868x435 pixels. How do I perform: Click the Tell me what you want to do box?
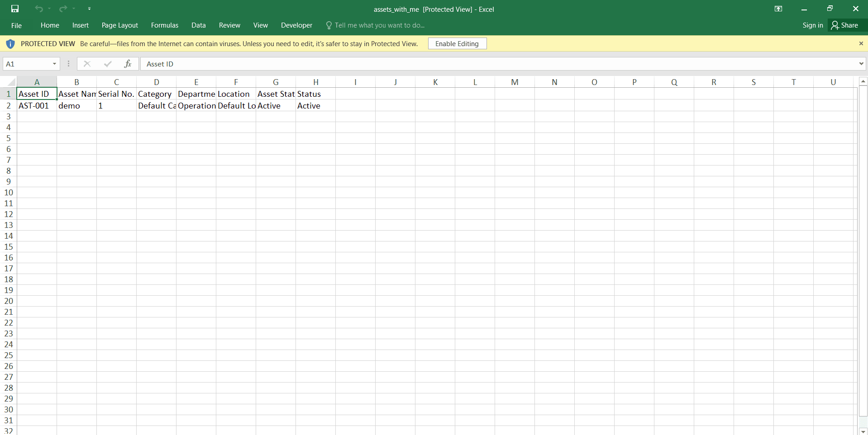point(379,25)
